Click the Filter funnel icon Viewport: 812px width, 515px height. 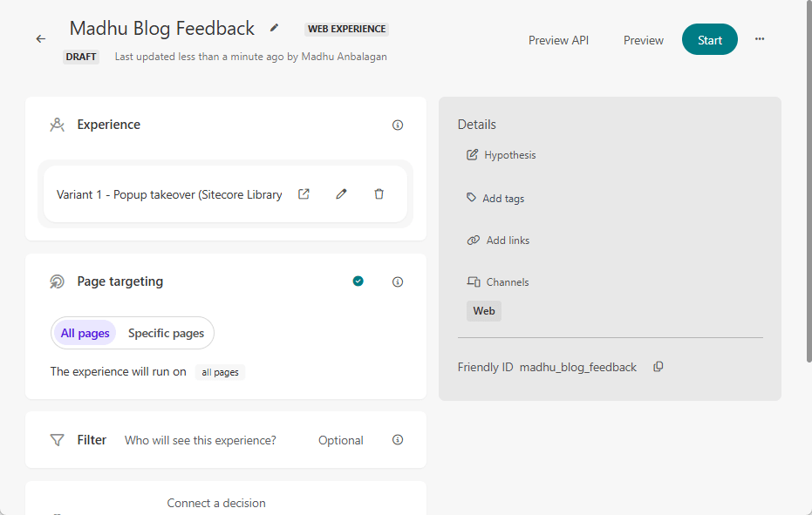57,439
